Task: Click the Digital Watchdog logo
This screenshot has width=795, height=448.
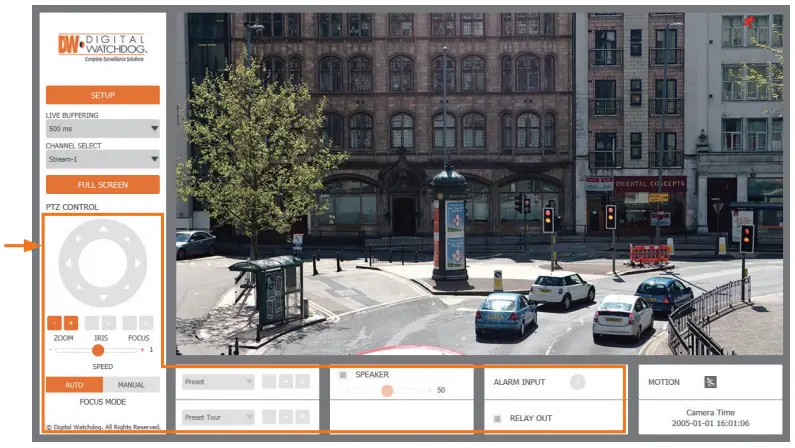Action: click(x=102, y=48)
